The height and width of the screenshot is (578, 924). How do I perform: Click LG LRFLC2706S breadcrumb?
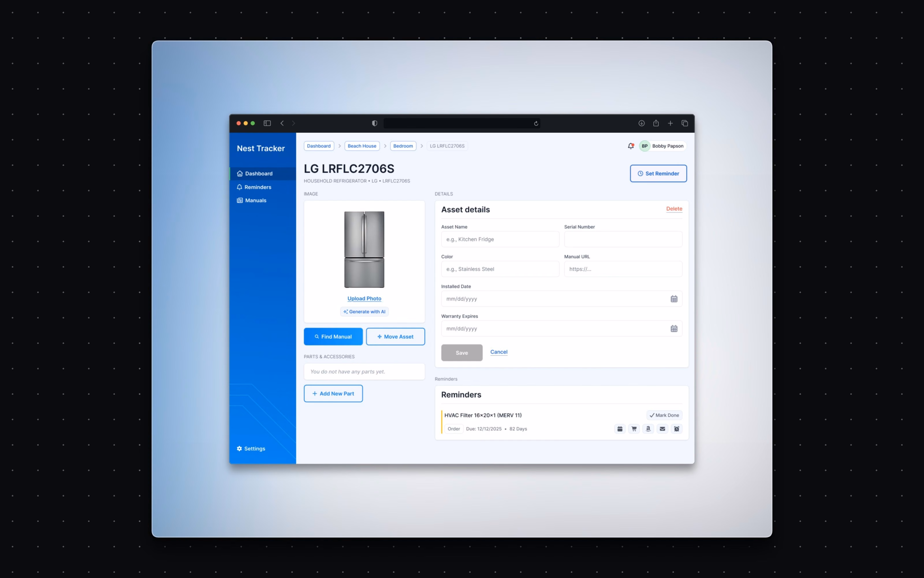pyautogui.click(x=447, y=146)
